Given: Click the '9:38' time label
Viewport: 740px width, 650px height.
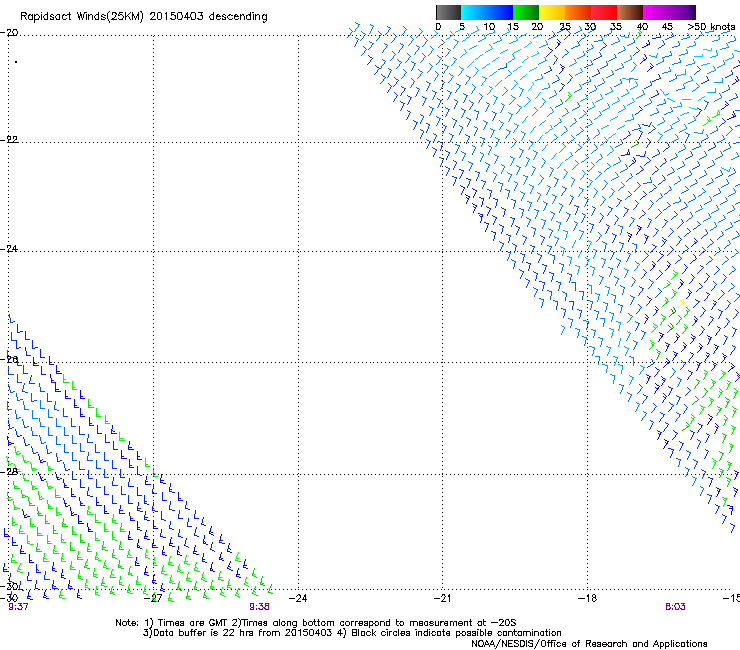Looking at the screenshot, I should pos(260,607).
